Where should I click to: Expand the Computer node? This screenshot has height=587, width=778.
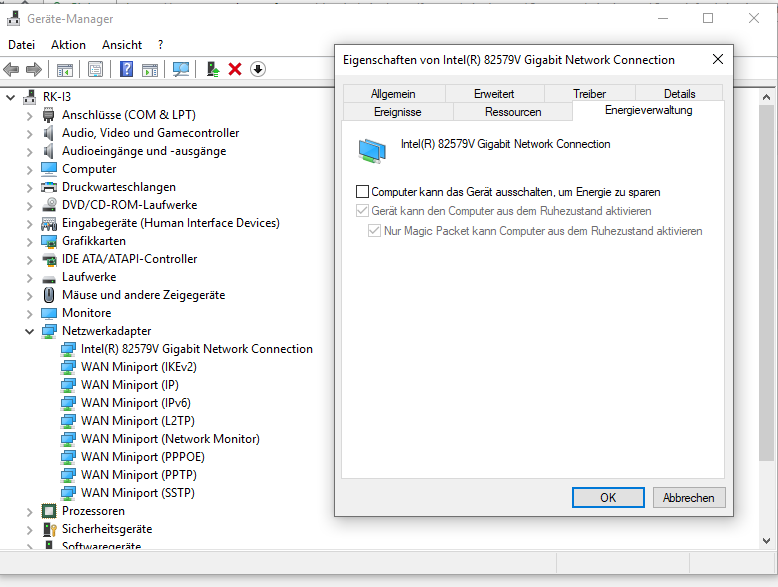coord(30,170)
